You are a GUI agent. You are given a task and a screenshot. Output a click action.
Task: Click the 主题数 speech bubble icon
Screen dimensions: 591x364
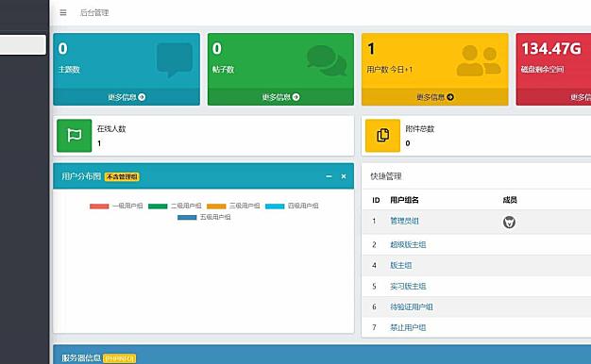point(175,59)
